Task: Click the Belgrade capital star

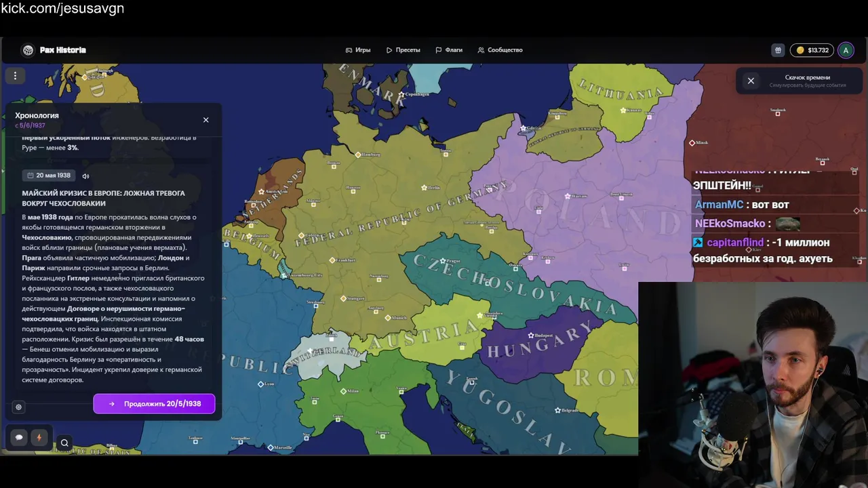Action: [x=557, y=410]
